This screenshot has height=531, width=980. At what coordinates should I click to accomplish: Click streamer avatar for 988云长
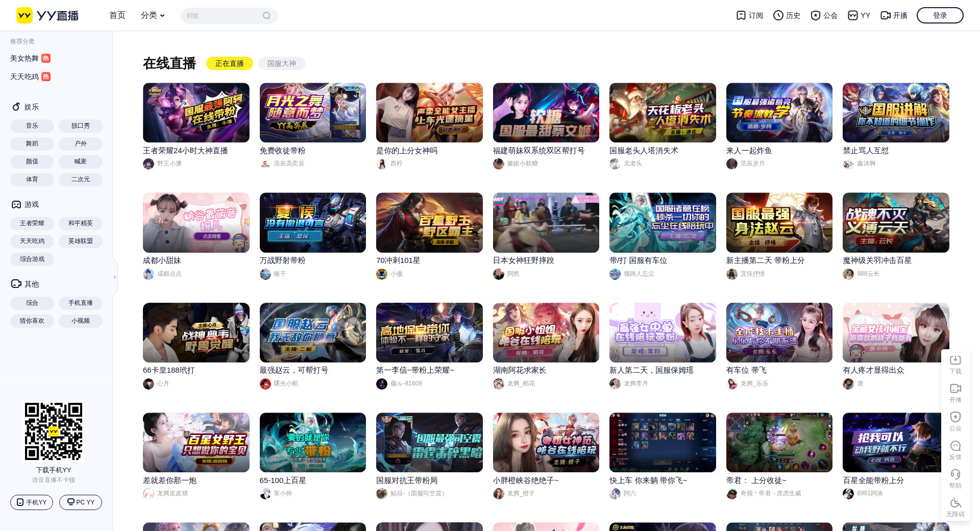pos(848,274)
